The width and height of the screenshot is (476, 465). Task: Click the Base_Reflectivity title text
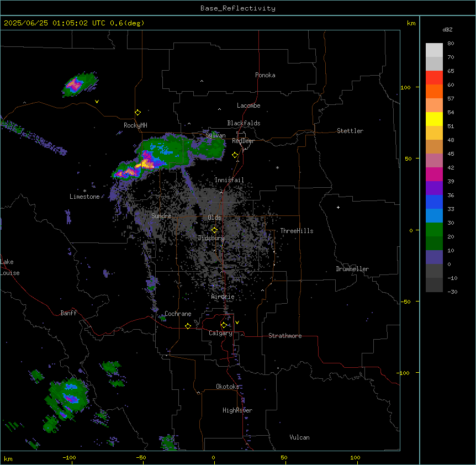(x=238, y=8)
